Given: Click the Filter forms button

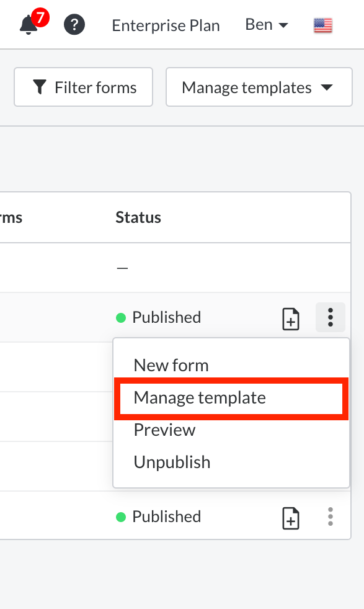Looking at the screenshot, I should (84, 87).
